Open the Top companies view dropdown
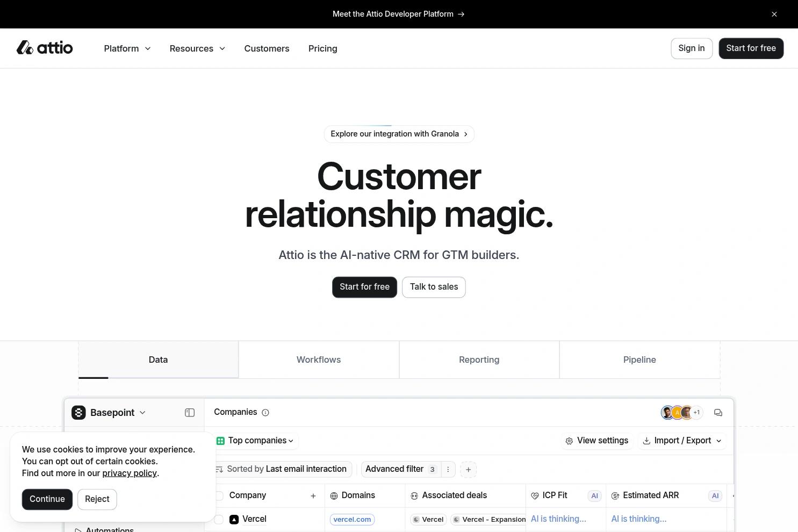The height and width of the screenshot is (532, 798). pos(257,441)
